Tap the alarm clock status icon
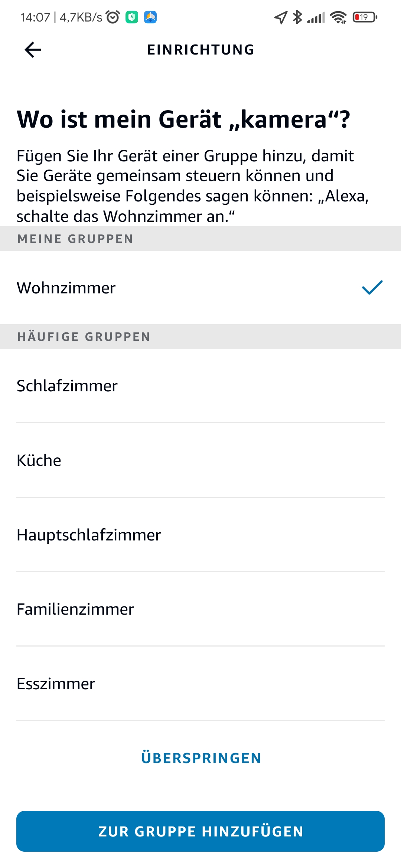This screenshot has height=868, width=401. (113, 17)
